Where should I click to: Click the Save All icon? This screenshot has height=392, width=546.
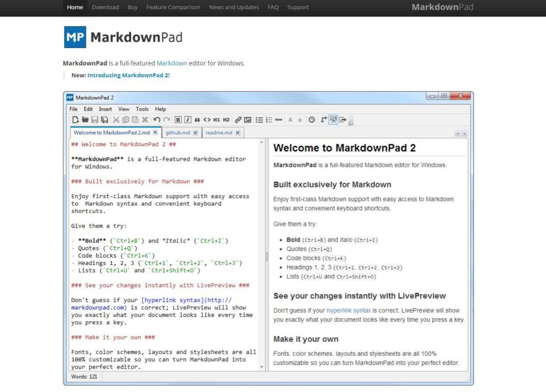[x=104, y=120]
